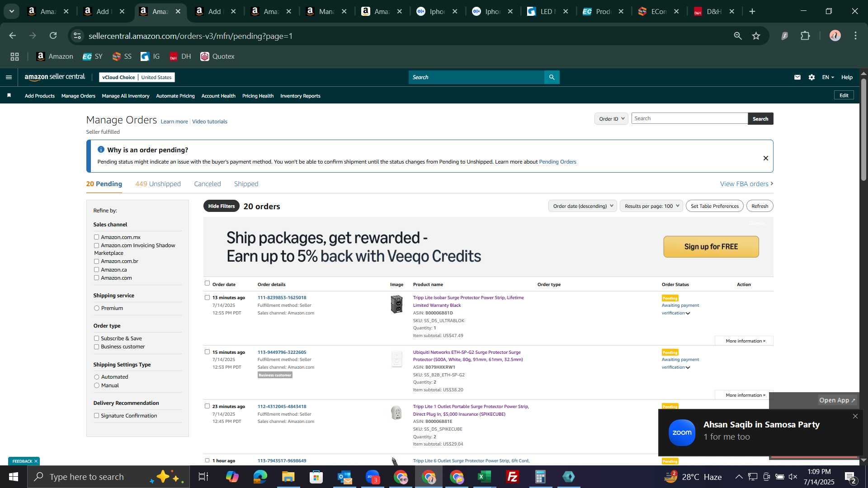Click Set Table Preferences button

point(715,206)
